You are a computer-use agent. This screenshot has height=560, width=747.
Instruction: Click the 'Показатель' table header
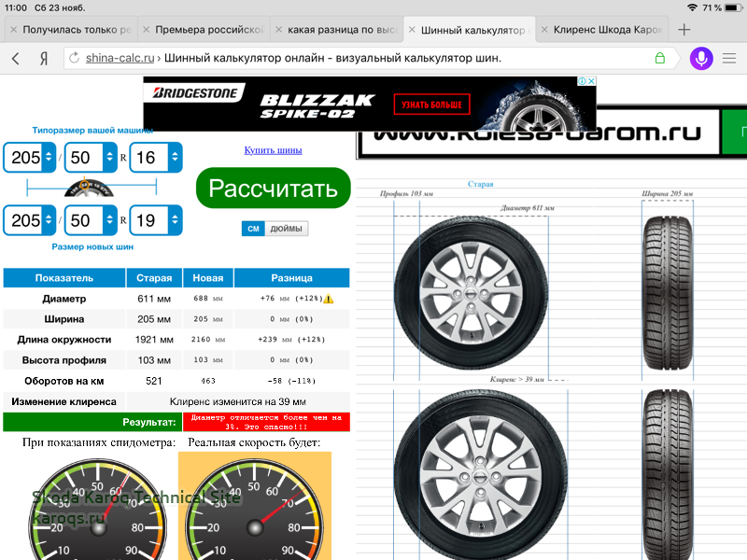64,277
